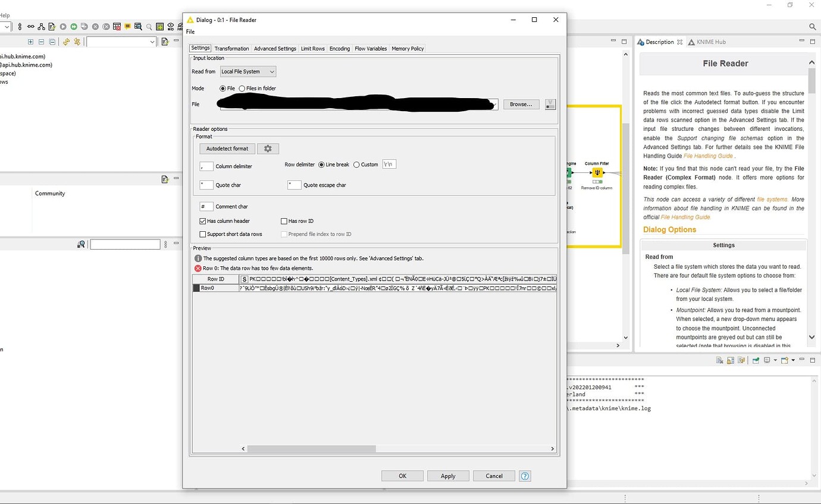
Task: Add a workflow annotation with sticky-note icon
Action: (x=127, y=26)
